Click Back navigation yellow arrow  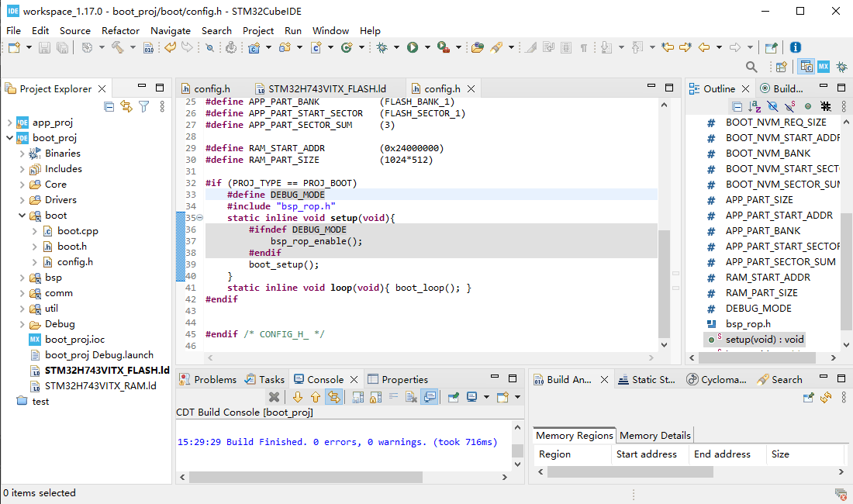tap(704, 47)
